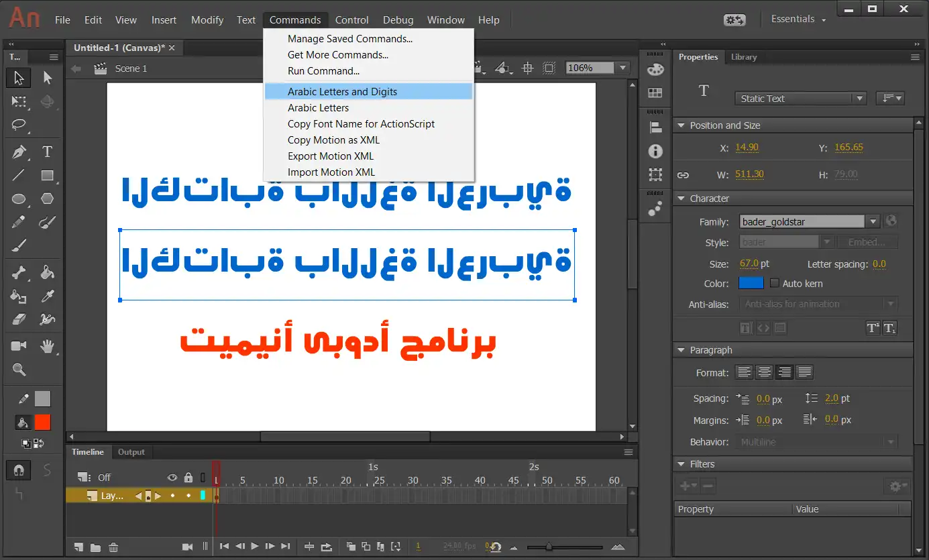Collapse the Paragraph section

coord(681,350)
